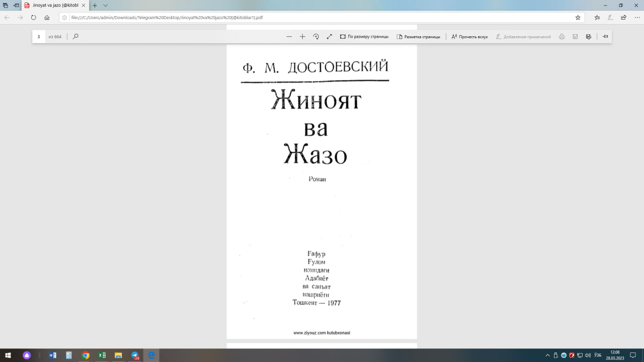Switch to Edge taskbar icon
Viewport: 644px width, 362px height.
pos(151,355)
